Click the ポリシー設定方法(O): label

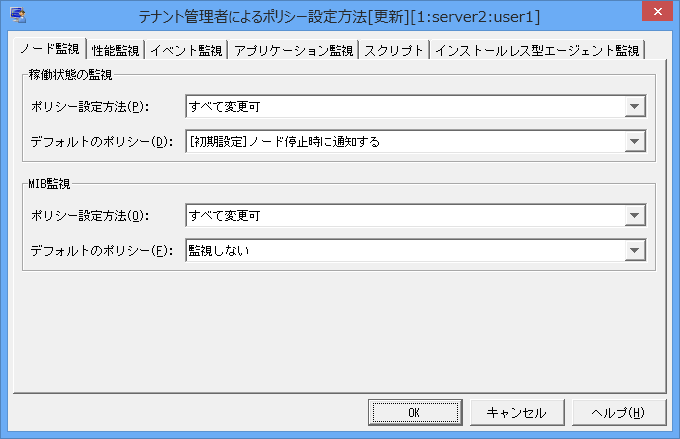click(90, 216)
